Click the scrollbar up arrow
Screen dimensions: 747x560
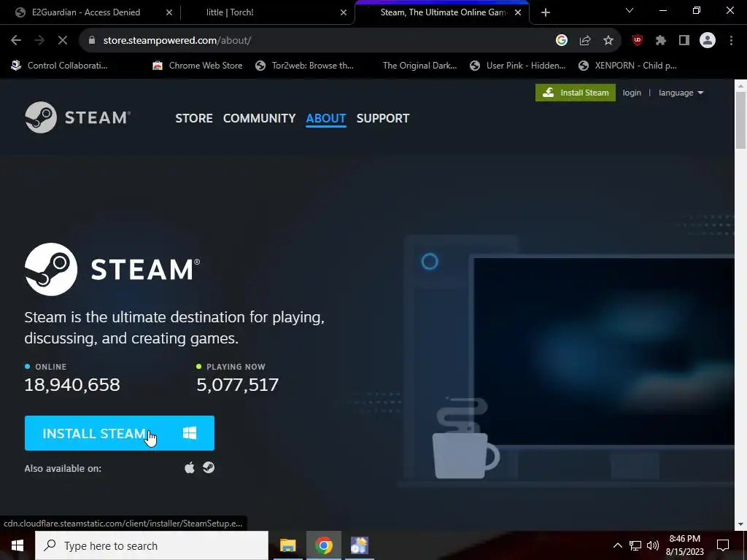[740, 86]
